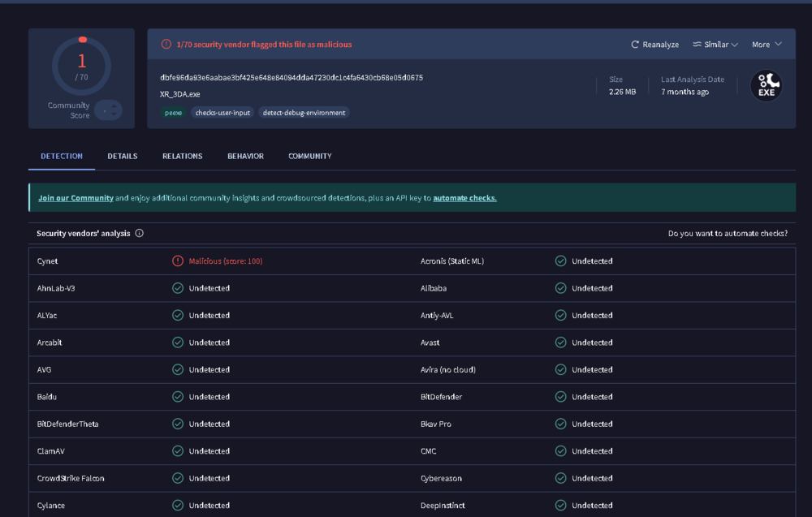Toggle the Community Score vote control
Image resolution: width=812 pixels, height=517 pixels.
(x=108, y=110)
